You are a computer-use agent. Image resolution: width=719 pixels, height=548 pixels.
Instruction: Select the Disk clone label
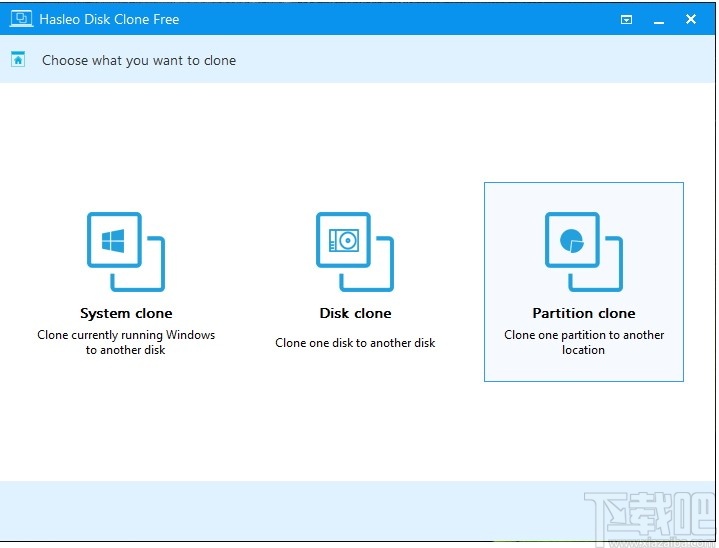coord(355,313)
